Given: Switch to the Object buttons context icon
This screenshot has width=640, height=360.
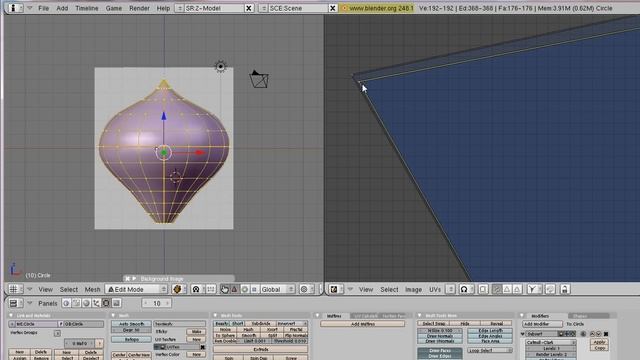Looking at the screenshot, I should pos(96,303).
